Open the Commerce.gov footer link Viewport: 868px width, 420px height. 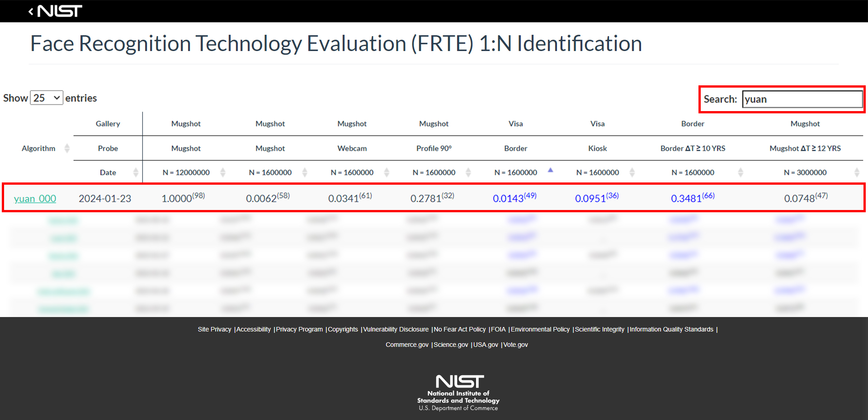coord(407,345)
